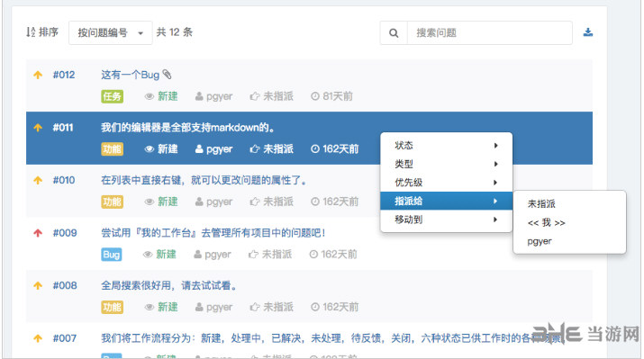Open issue 全局搜索很好用，请去试试看。
This screenshot has height=359, width=644.
point(169,285)
